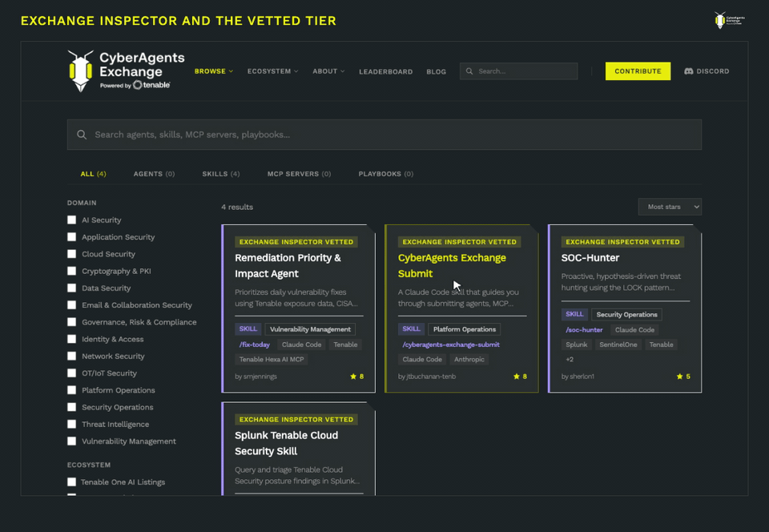Click the Splunk tag on SOC-Hunter card
The width and height of the screenshot is (769, 532).
point(576,345)
